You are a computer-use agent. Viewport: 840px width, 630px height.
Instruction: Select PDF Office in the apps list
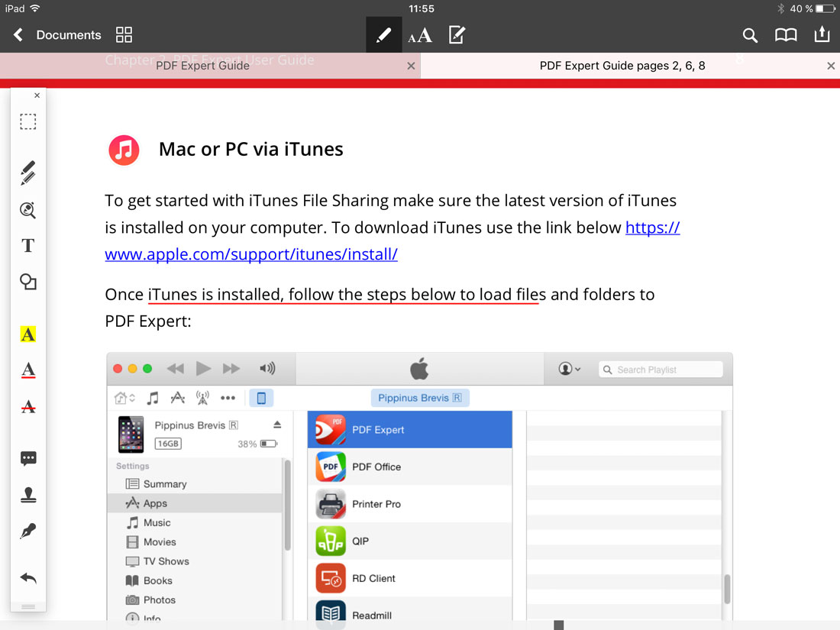click(x=410, y=467)
